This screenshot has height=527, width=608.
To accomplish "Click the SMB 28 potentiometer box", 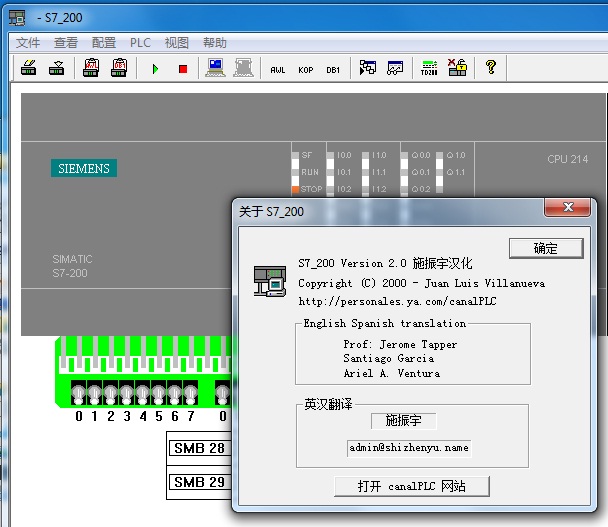I will click(x=199, y=448).
